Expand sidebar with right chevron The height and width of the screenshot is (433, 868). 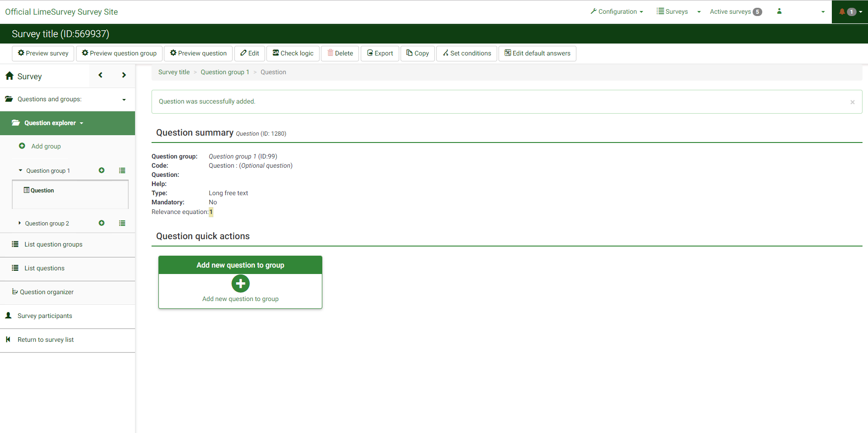click(124, 75)
